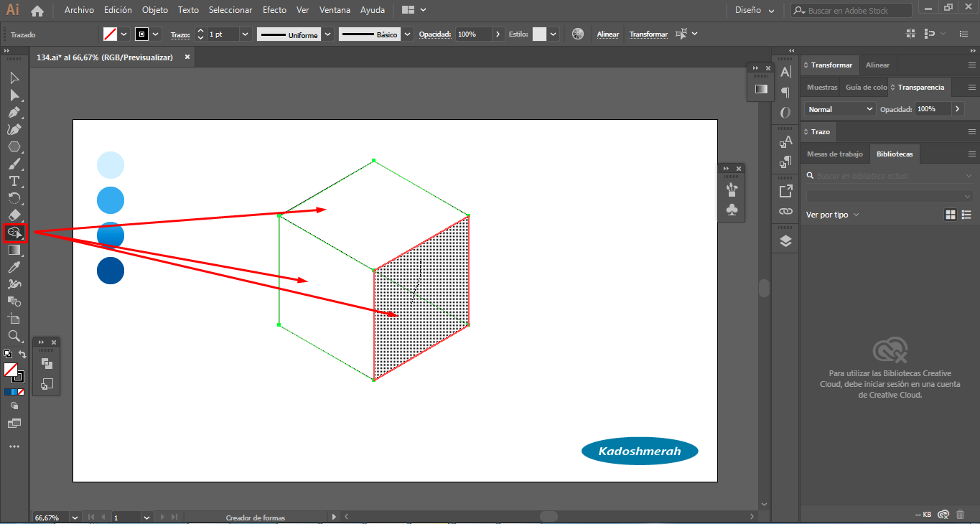
Task: Switch to the Muestras tab
Action: [x=822, y=87]
